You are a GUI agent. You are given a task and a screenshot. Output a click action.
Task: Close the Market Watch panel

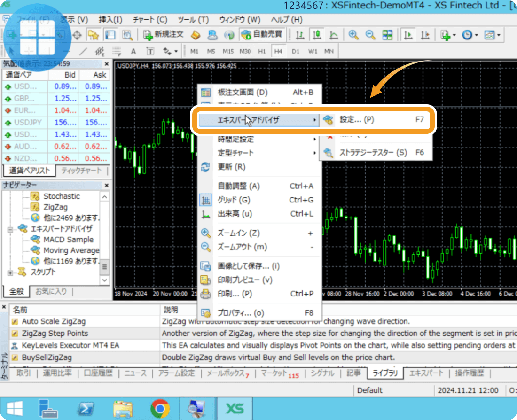click(107, 64)
